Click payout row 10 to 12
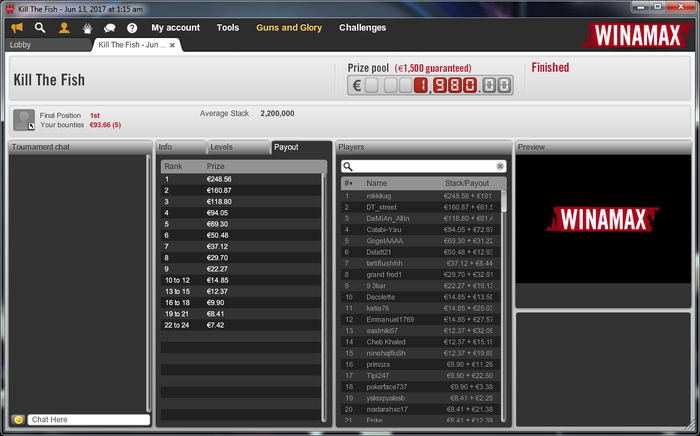 [x=241, y=280]
